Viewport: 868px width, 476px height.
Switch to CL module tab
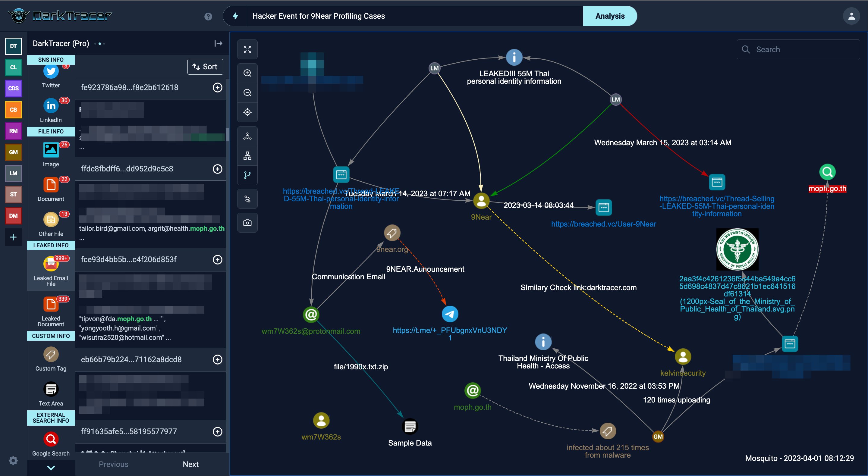click(13, 67)
